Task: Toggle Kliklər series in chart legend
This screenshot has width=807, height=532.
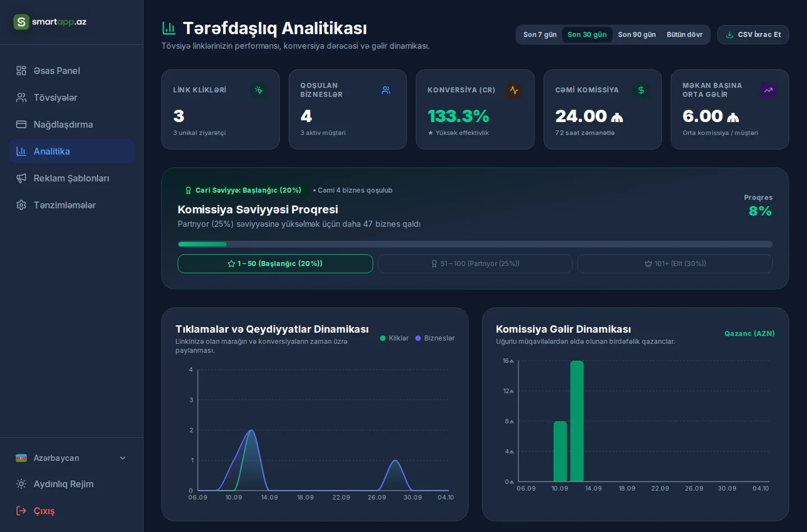Action: tap(394, 338)
